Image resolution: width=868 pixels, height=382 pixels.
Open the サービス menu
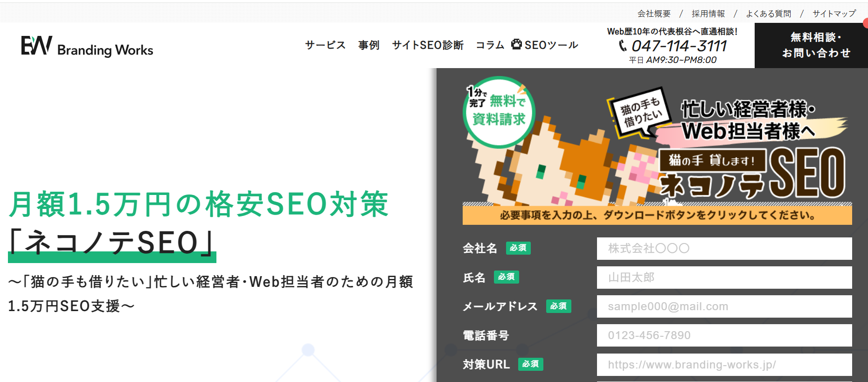(325, 45)
